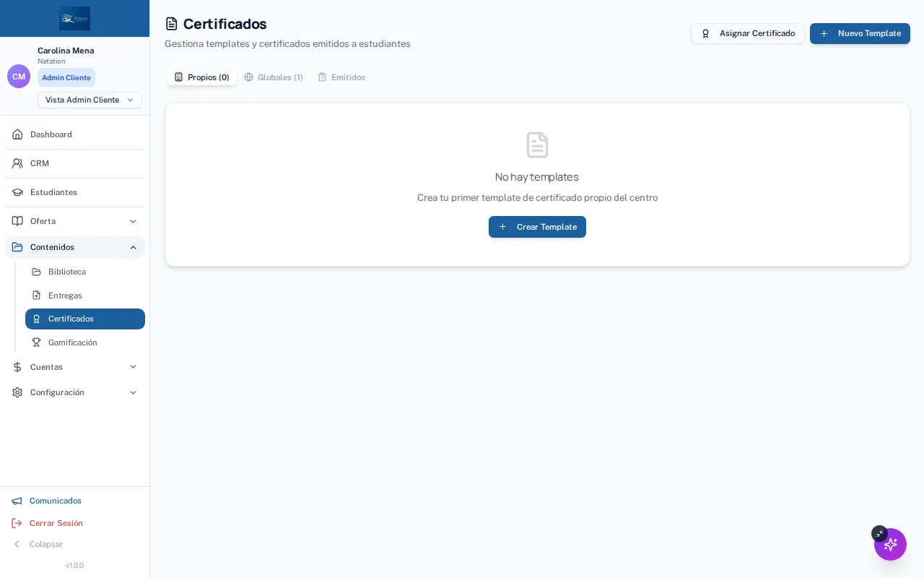Click the CM user avatar
The width and height of the screenshot is (924, 578).
coord(19,76)
